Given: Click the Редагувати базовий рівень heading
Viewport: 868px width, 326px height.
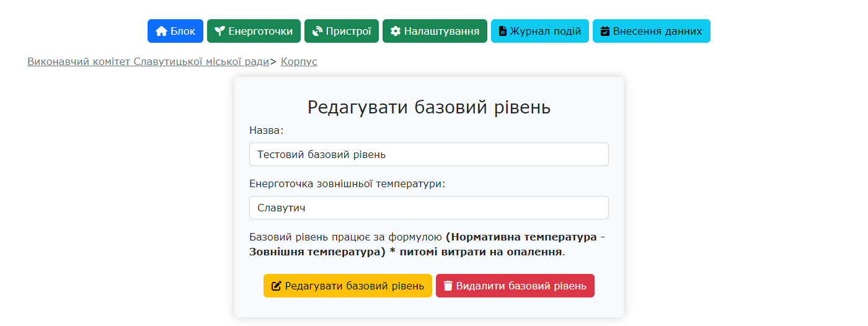Looking at the screenshot, I should pyautogui.click(x=429, y=107).
